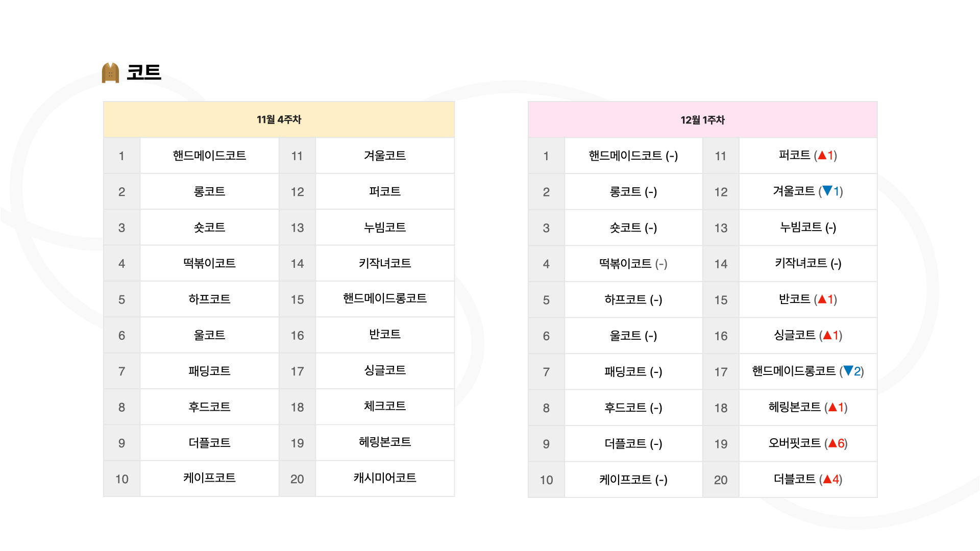Click the red up arrow next to 싱글코트
980x551 pixels.
click(x=827, y=335)
